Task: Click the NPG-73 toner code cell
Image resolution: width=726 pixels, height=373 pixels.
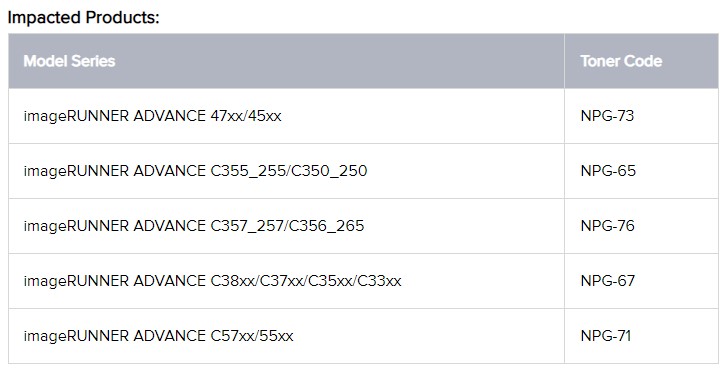Action: click(x=607, y=116)
